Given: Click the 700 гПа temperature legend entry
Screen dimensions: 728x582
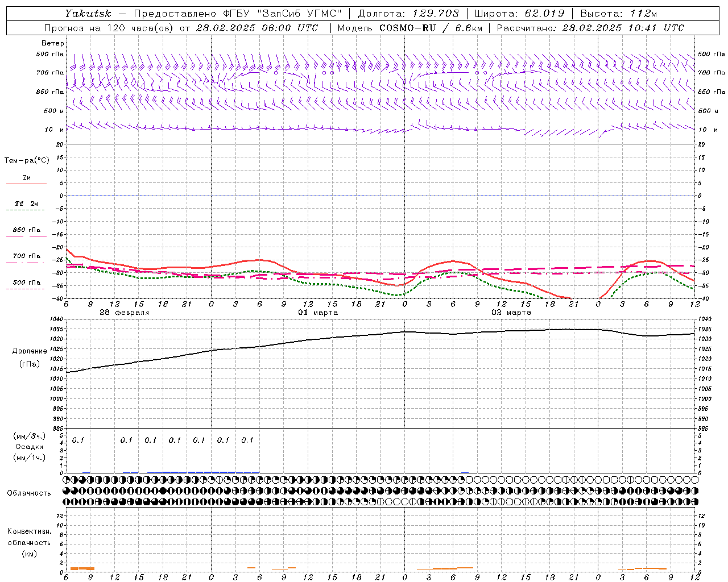Looking at the screenshot, I should point(26,258).
